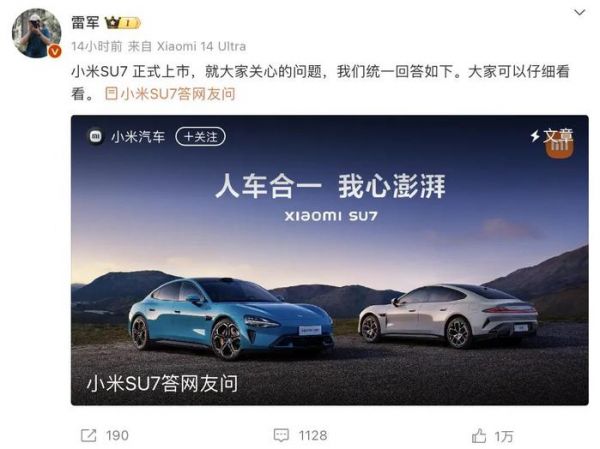Viewport: 600px width, 449px height.
Task: Follow 小米汽车 with +关注 button
Action: coord(201,137)
